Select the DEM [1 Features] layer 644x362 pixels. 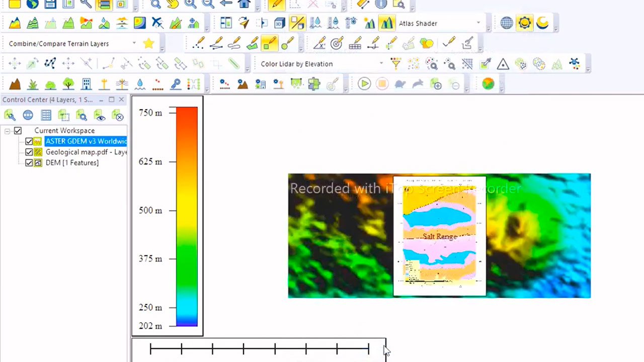[x=72, y=163]
